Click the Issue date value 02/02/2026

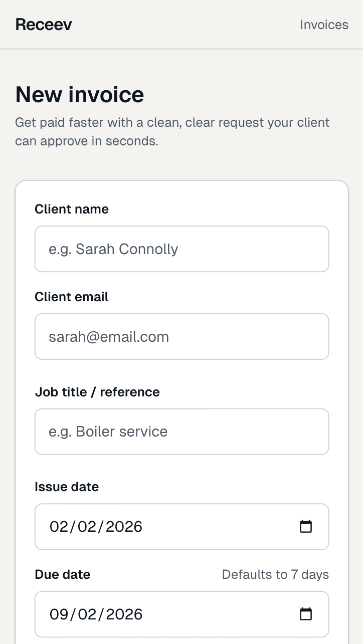(96, 527)
